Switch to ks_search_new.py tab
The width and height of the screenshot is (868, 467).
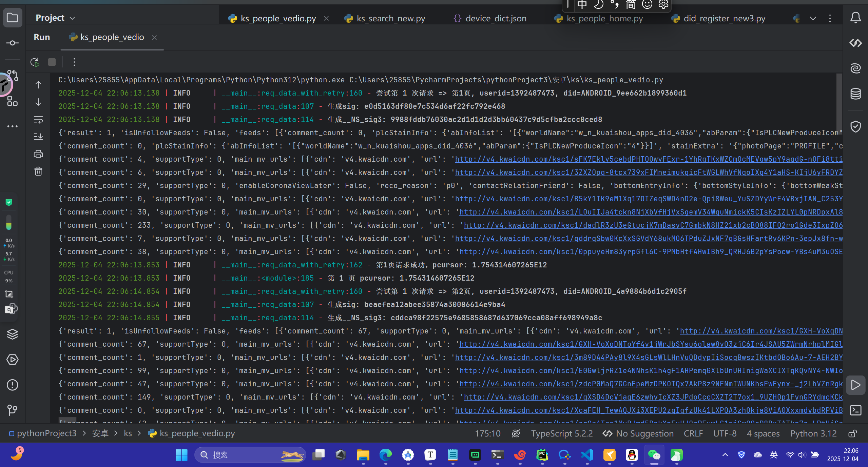pos(390,18)
